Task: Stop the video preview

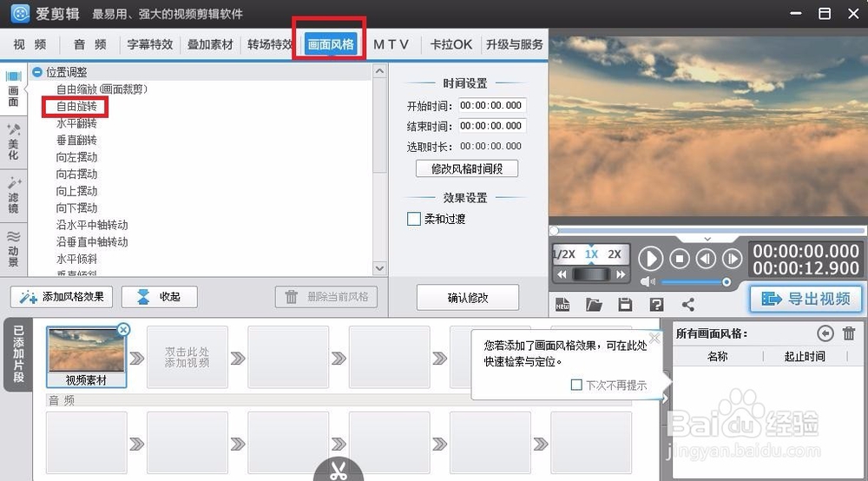Action: coord(680,259)
